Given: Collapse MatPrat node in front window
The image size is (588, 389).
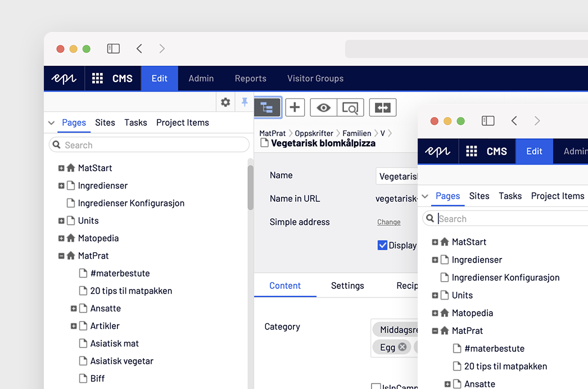Looking at the screenshot, I should tap(435, 331).
